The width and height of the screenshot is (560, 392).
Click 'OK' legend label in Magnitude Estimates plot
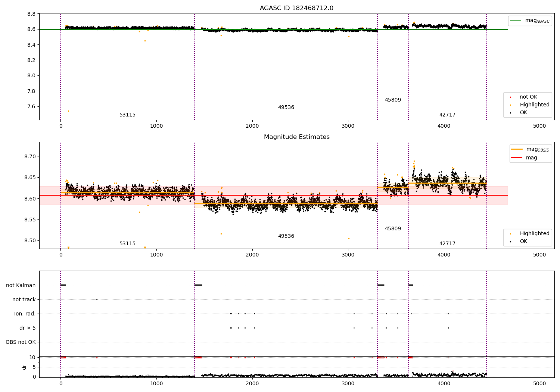[523, 242]
